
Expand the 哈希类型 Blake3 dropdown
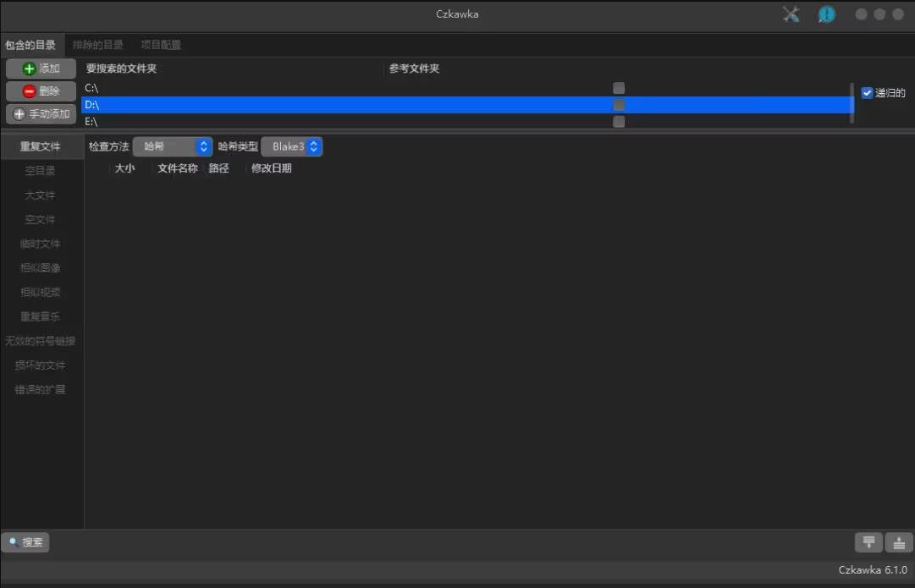pos(292,146)
